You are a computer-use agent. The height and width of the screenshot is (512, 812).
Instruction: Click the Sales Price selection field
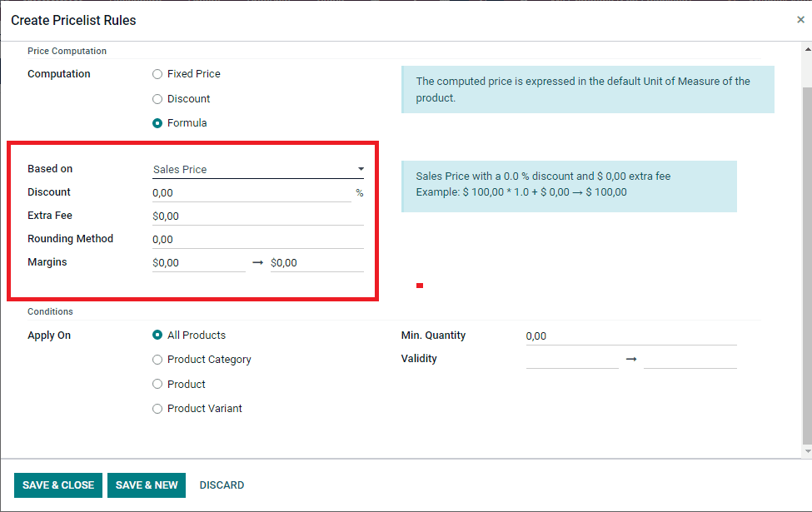[250, 168]
